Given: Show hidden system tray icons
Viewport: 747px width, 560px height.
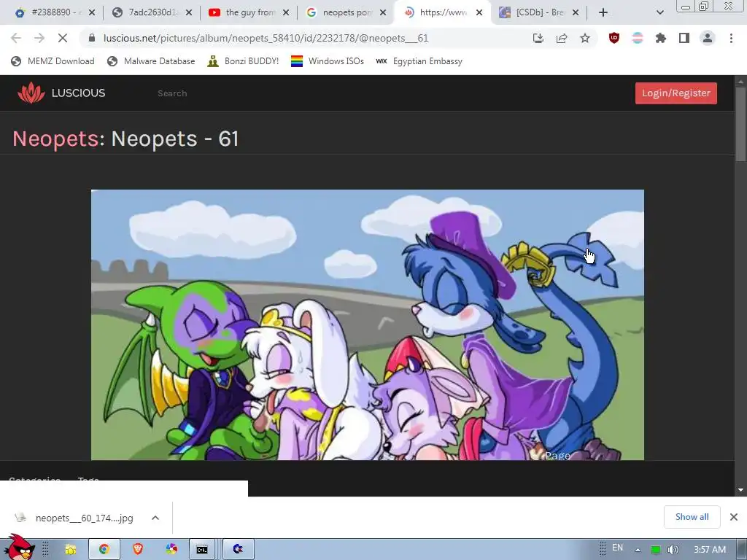Looking at the screenshot, I should tap(638, 550).
